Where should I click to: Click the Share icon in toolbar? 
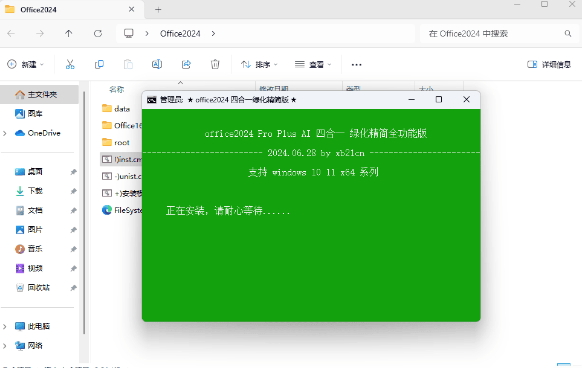186,64
